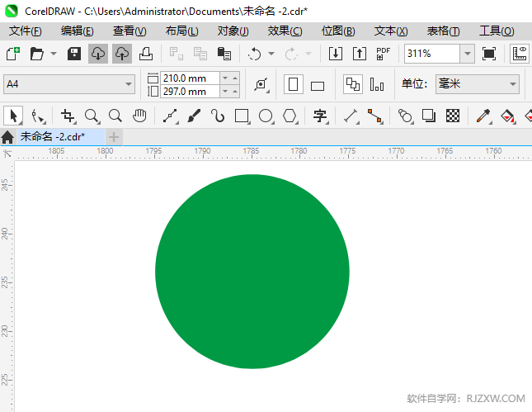This screenshot has height=412, width=532.
Task: Open the 布局(L) menu
Action: pos(181,31)
